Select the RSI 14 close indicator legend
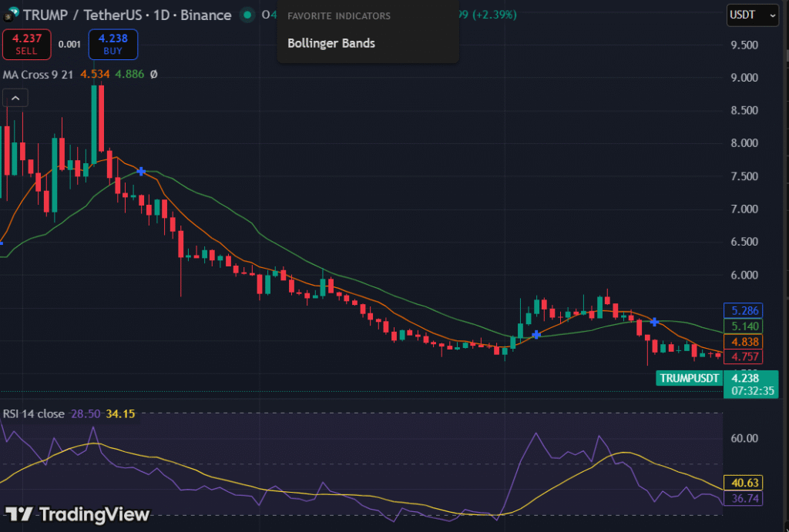The width and height of the screenshot is (789, 532). 33,413
